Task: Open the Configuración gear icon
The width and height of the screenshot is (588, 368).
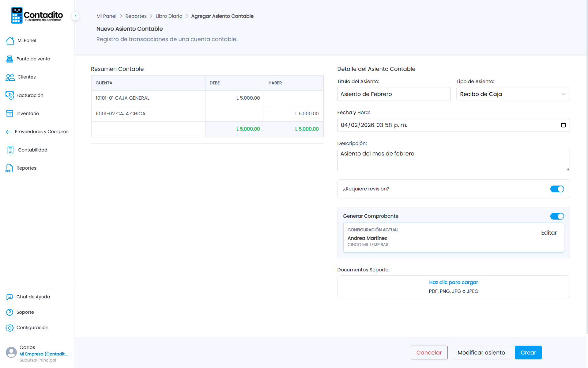Action: [x=9, y=328]
